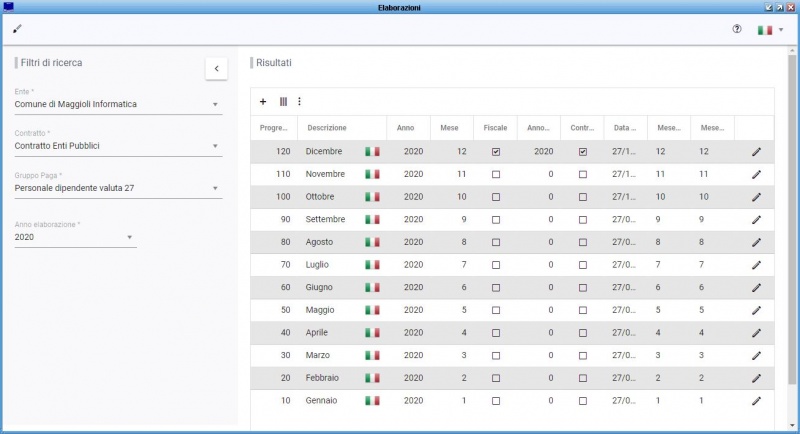Sort by the Mese column header
This screenshot has width=800, height=434.
coord(450,128)
